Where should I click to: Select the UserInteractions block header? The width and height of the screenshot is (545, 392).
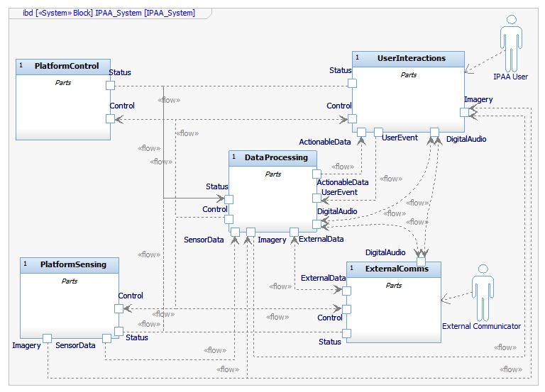click(x=412, y=58)
